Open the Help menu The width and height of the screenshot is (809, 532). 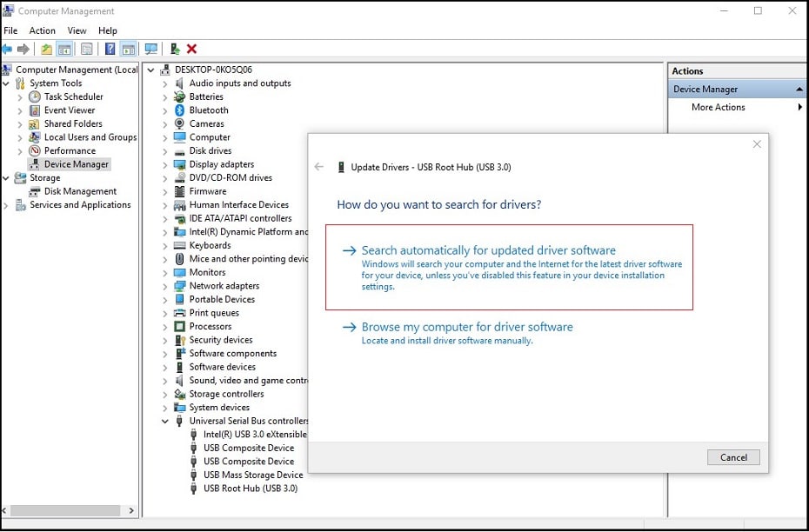[x=108, y=31]
